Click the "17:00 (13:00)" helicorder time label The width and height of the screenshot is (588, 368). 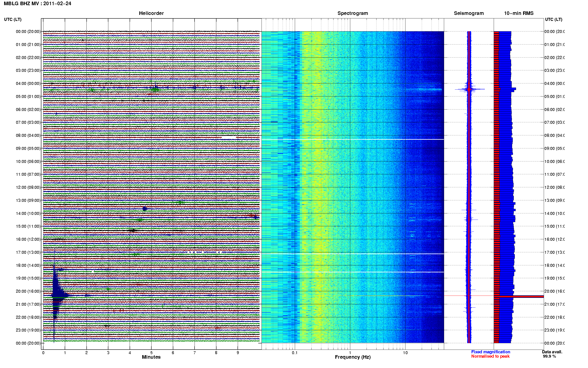[28, 252]
